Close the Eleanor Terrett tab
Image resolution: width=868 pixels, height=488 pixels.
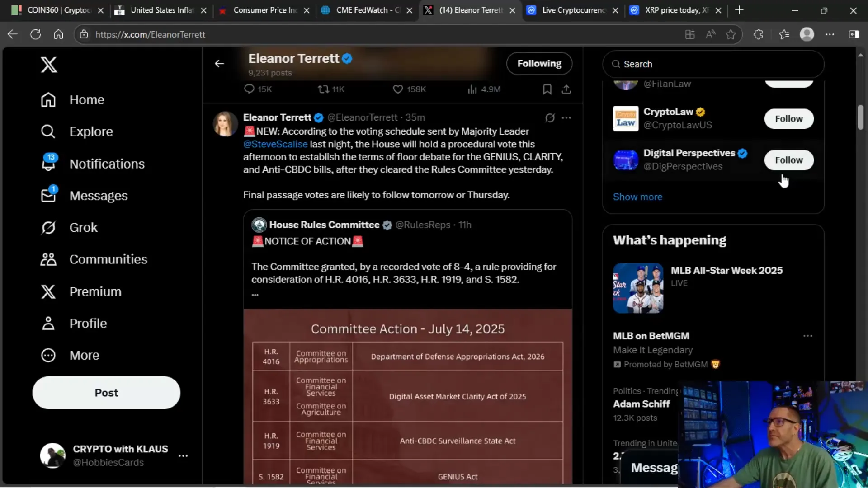coord(512,10)
